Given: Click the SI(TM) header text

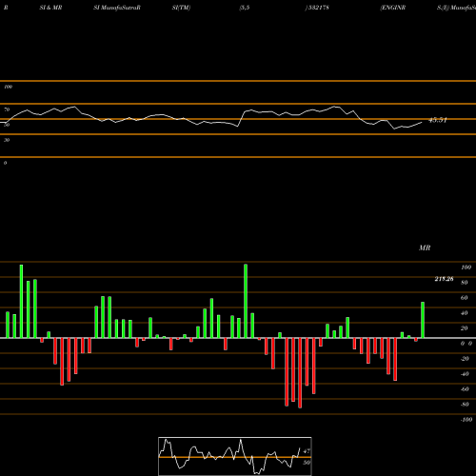Looking at the screenshot, I should 181,8.
